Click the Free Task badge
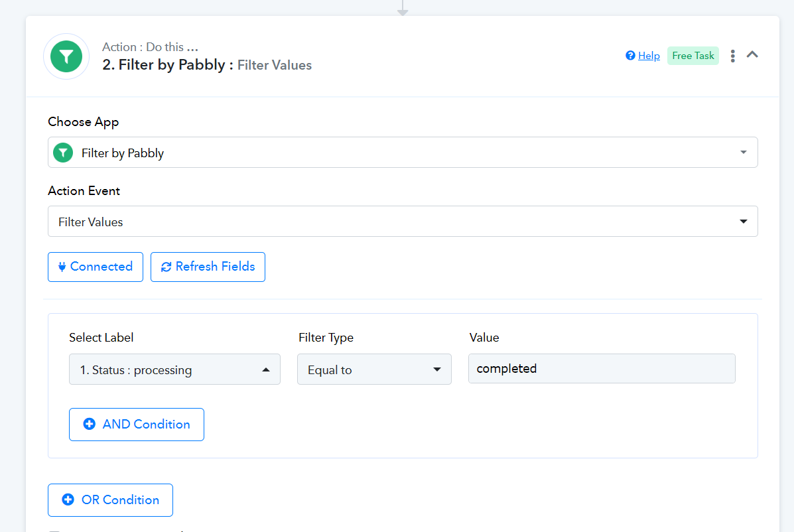This screenshot has height=532, width=794. [693, 56]
